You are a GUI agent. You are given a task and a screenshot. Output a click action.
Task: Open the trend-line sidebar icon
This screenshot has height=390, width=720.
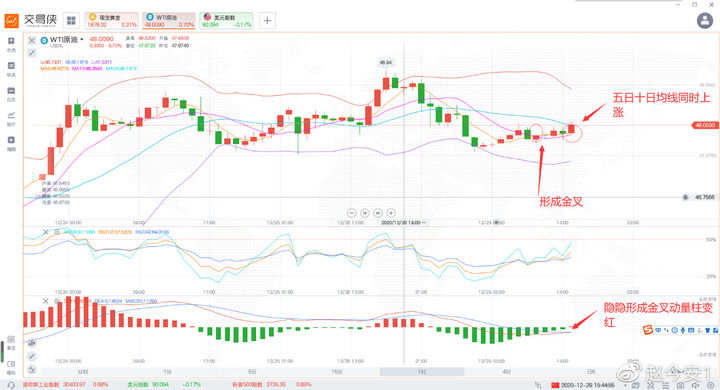coord(11,116)
